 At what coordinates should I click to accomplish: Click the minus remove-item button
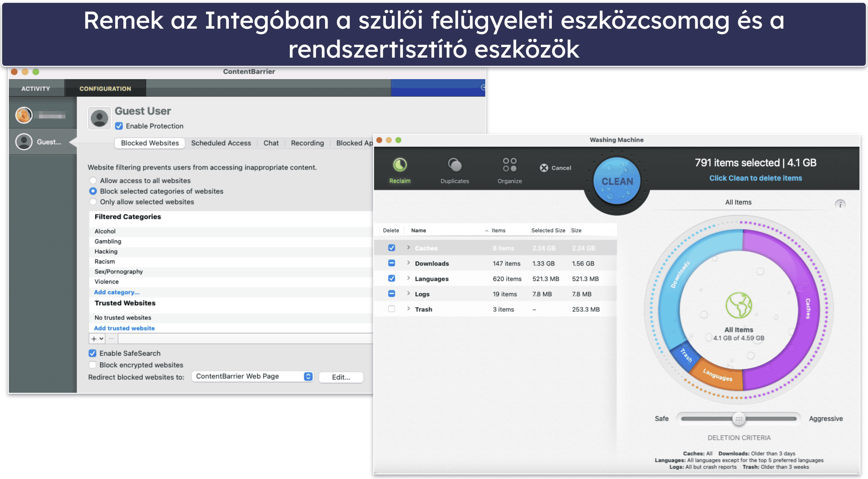click(111, 339)
